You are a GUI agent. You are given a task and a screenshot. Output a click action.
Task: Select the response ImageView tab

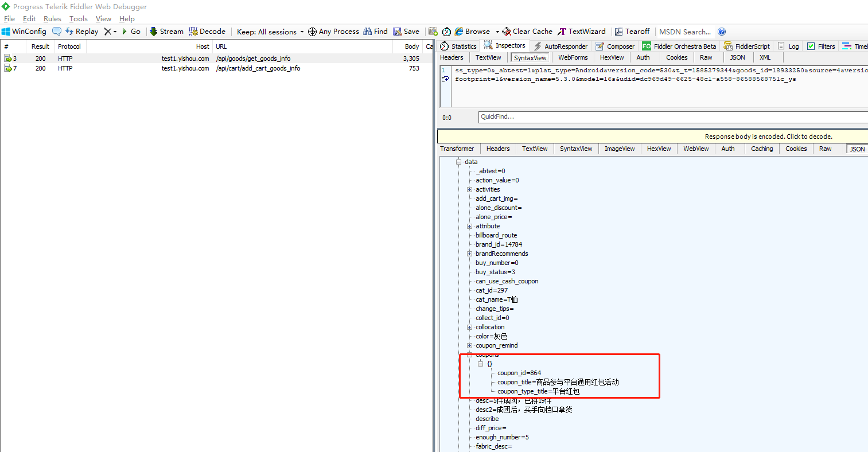tap(620, 149)
